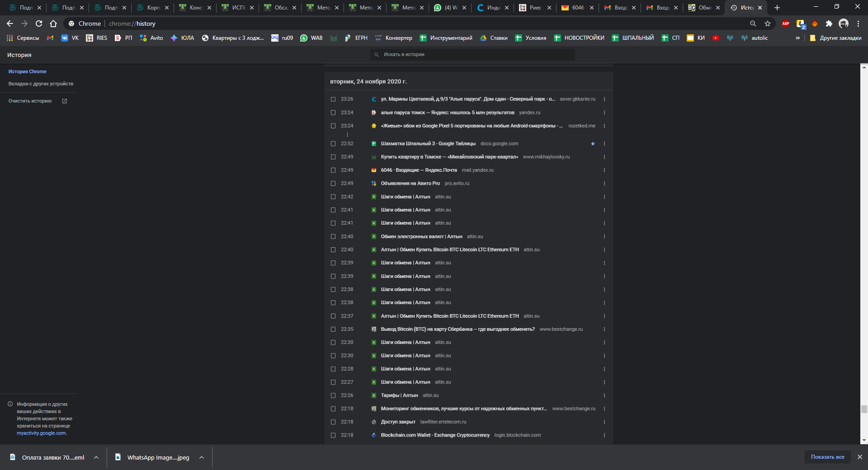Open the Ставки Google Drive bookmark
This screenshot has width=868, height=470.
[x=494, y=38]
